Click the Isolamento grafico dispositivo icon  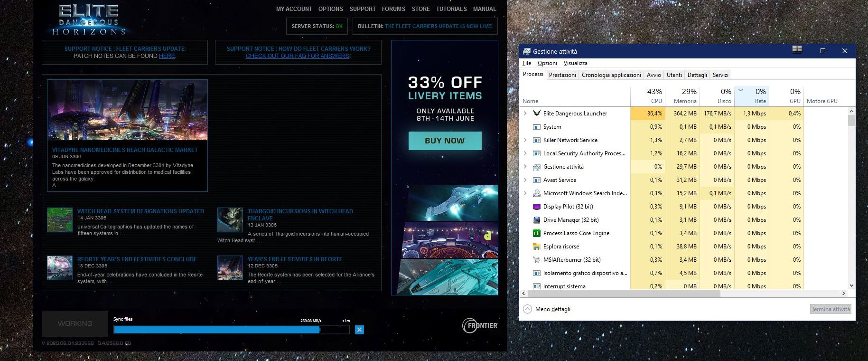tap(537, 273)
